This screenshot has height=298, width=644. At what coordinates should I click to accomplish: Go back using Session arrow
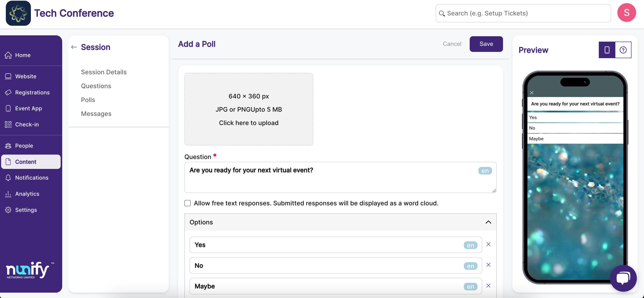(x=74, y=47)
